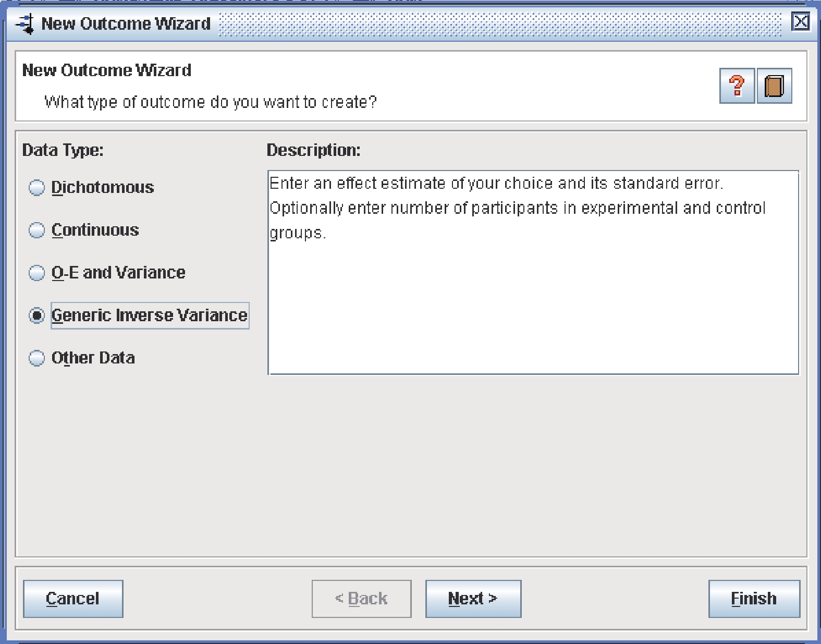Click the bold 'New Outcome Wizard' header text
821x644 pixels.
pos(107,70)
